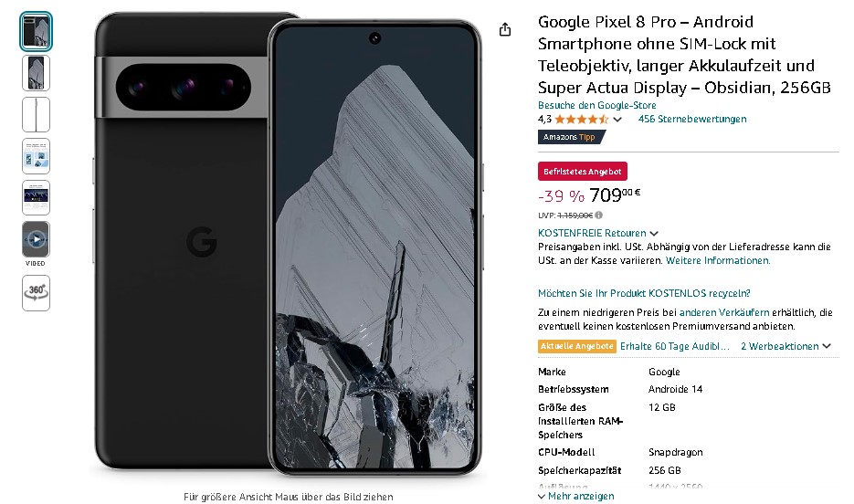Play the product video thumbnail
The height and width of the screenshot is (504, 854).
click(36, 239)
